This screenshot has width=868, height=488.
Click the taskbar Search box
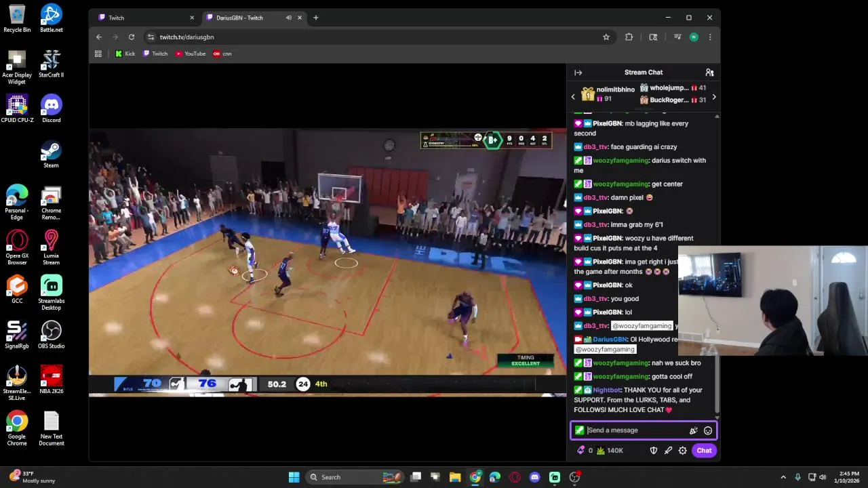point(354,477)
